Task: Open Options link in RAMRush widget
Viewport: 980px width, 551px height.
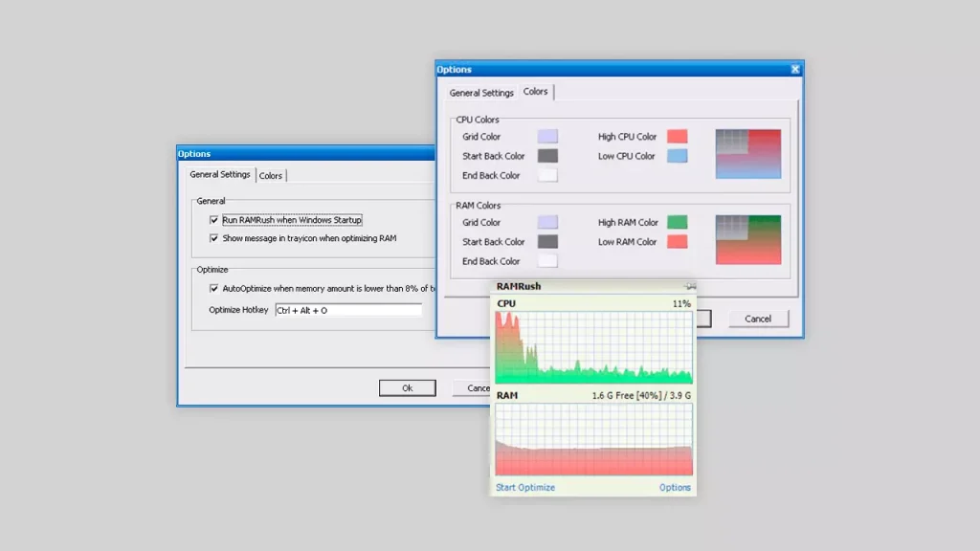Action: pos(675,487)
